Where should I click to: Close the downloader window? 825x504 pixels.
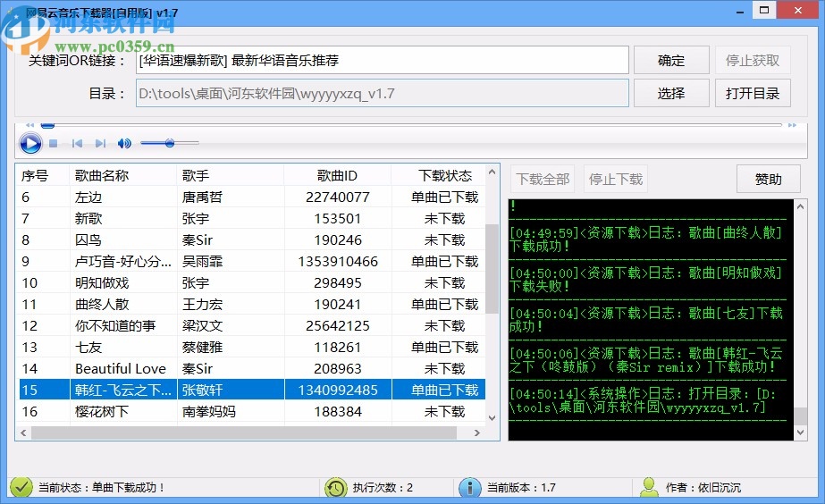pyautogui.click(x=798, y=10)
